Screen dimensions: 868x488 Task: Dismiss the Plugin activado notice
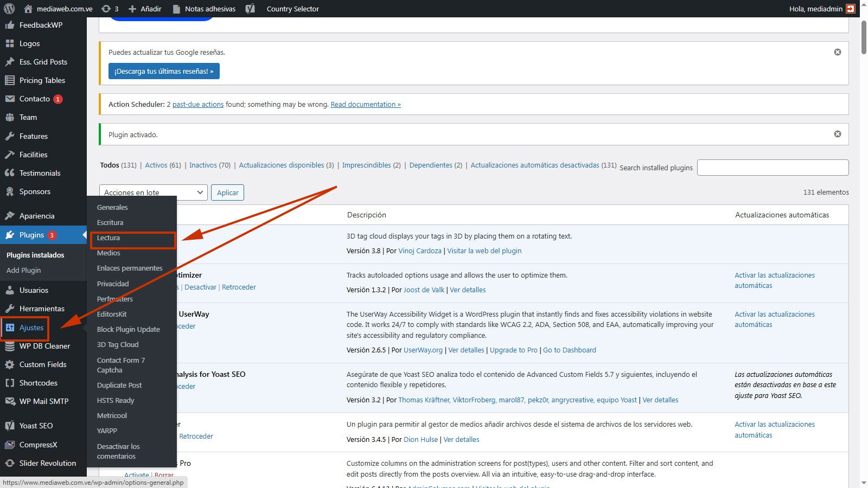pos(838,134)
